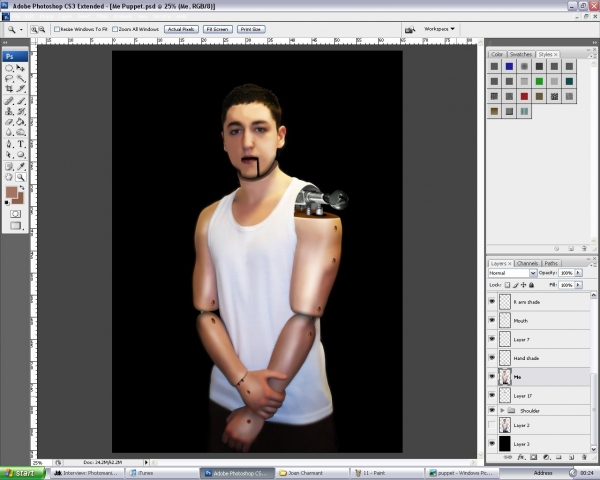Select the Lasso tool
The height and width of the screenshot is (480, 600).
click(x=9, y=78)
